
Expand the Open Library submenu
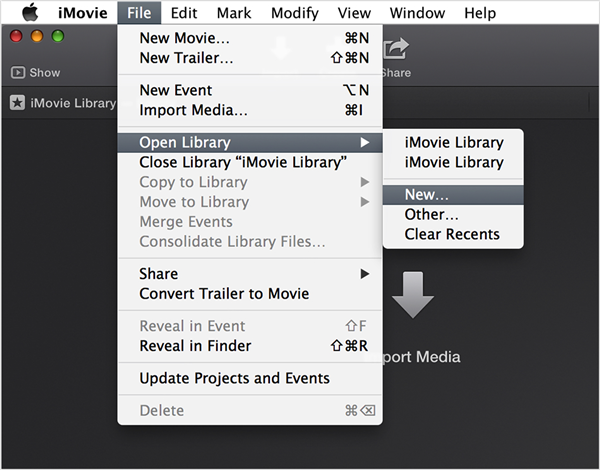(250, 142)
